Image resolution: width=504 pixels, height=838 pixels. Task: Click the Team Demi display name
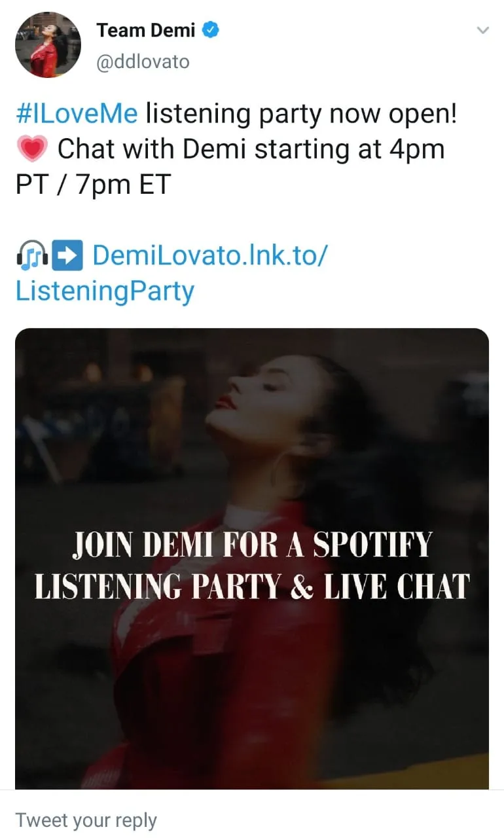[x=145, y=30]
